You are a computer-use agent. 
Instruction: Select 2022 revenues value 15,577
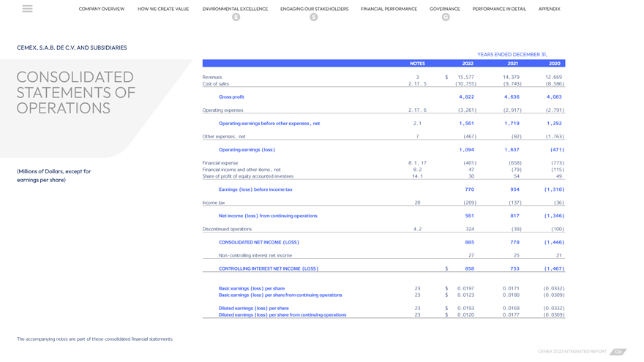point(465,78)
